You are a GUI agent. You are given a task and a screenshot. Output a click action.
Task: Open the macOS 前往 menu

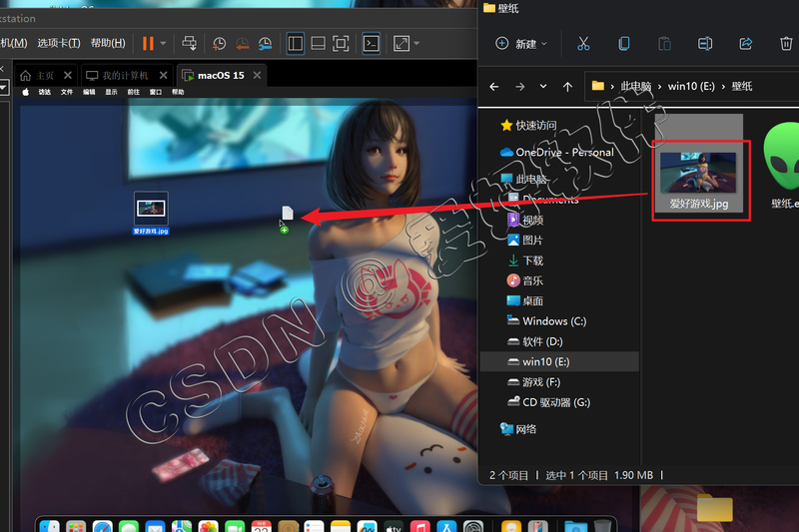click(134, 92)
